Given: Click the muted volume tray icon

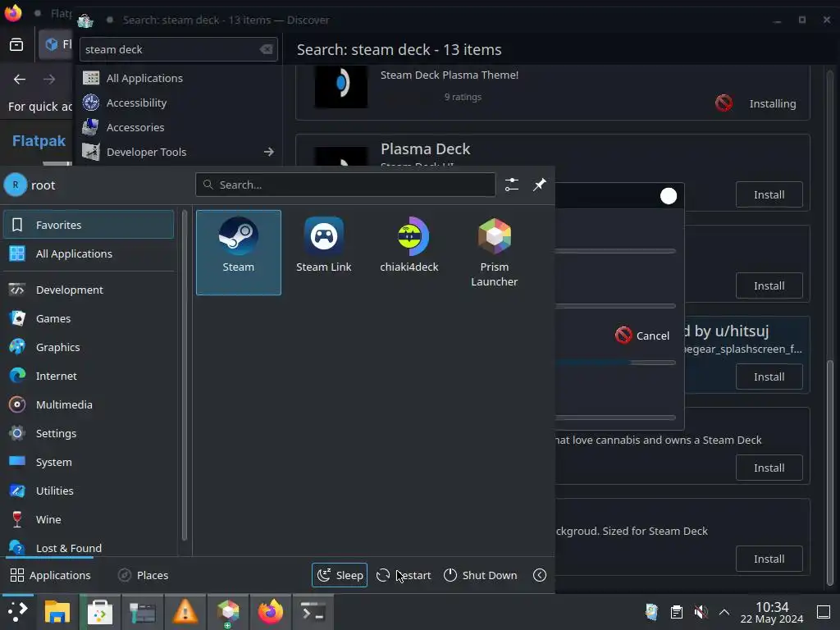Looking at the screenshot, I should point(701,612).
